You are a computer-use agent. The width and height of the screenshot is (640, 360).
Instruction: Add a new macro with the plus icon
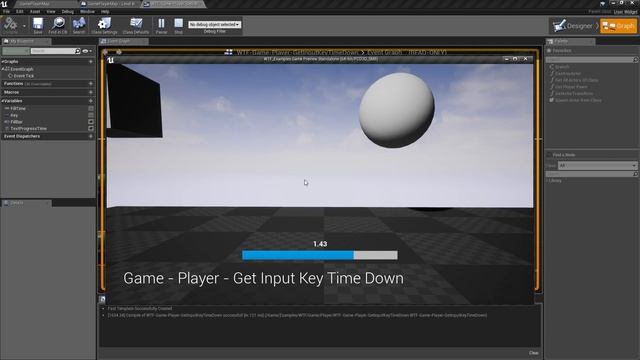tap(91, 92)
